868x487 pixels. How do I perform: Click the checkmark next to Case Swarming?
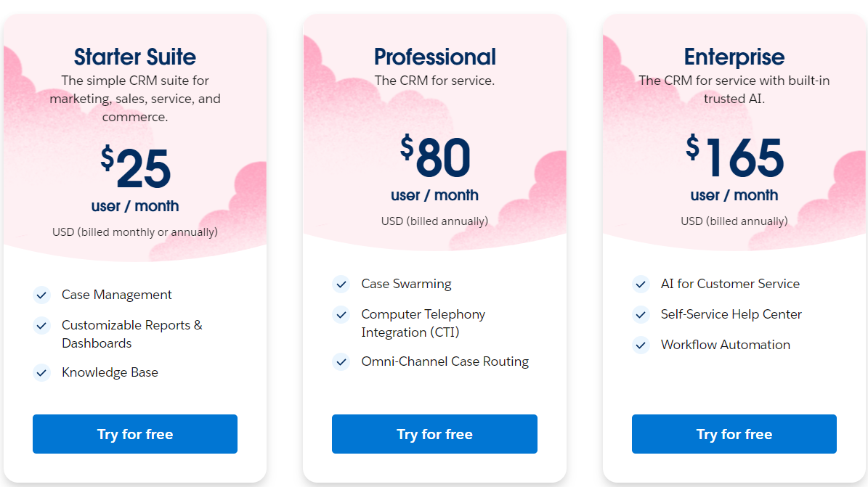pos(341,285)
